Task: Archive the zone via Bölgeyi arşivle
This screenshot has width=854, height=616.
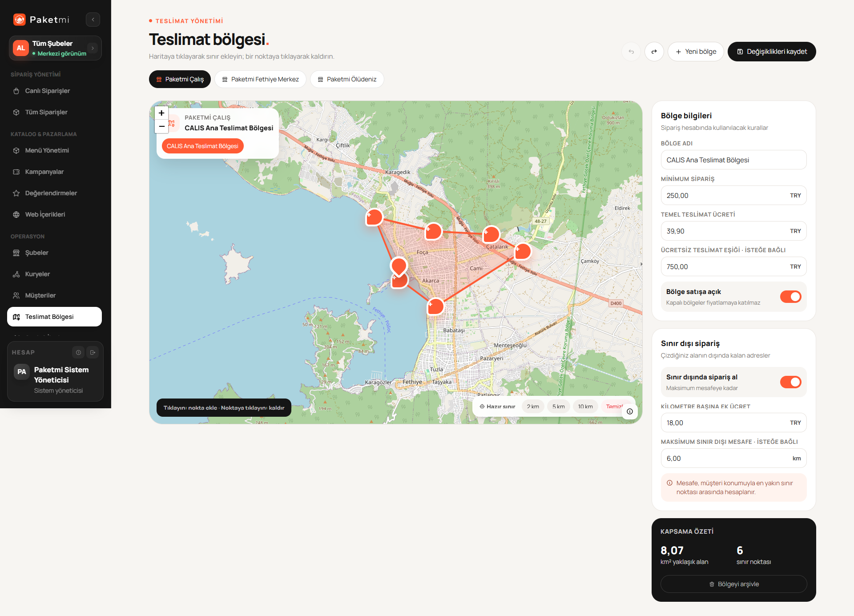Action: [734, 584]
